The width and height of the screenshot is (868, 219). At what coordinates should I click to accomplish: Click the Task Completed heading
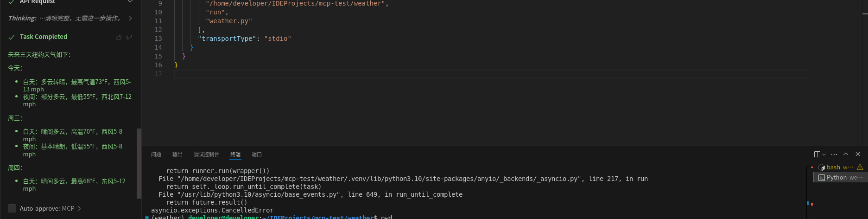pyautogui.click(x=43, y=37)
